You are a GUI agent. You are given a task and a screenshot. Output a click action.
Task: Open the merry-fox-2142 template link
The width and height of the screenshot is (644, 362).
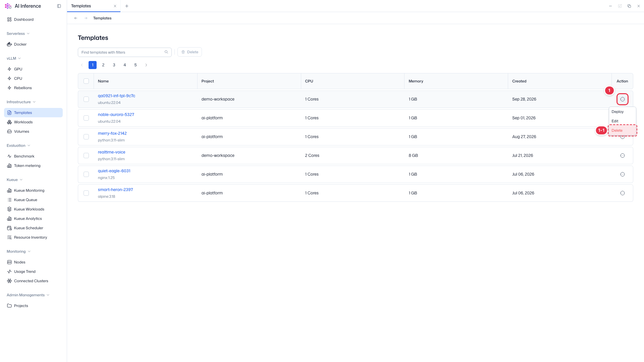click(112, 133)
